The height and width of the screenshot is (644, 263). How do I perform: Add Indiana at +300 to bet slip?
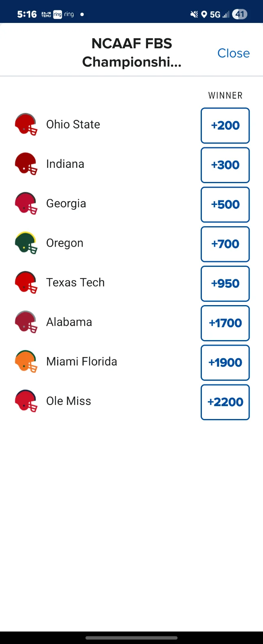point(225,165)
